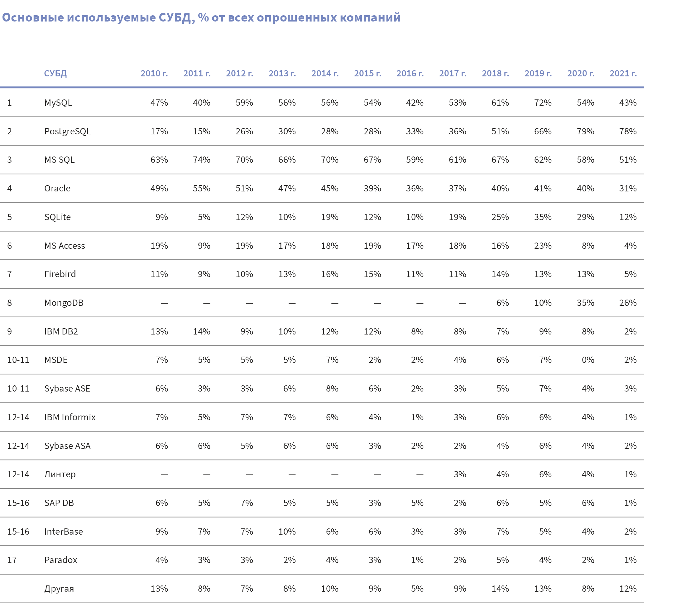Click the Линтер row name

coord(60,474)
